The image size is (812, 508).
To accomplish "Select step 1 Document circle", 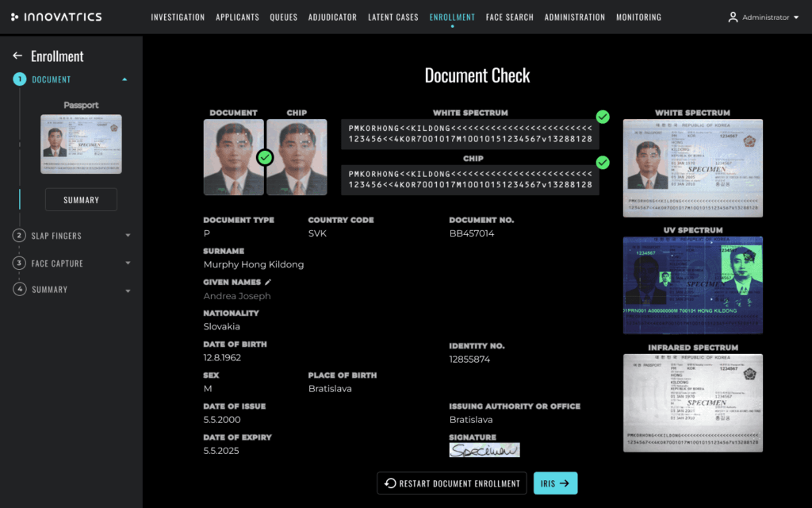I will click(x=20, y=79).
